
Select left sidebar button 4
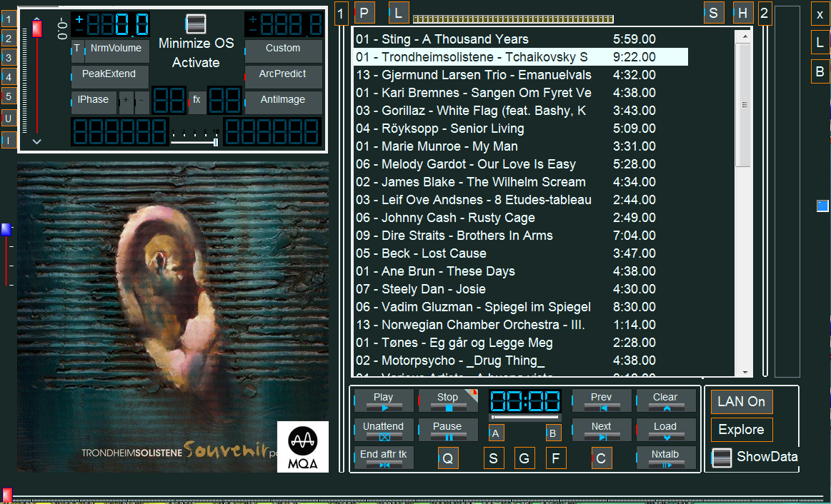(x=9, y=77)
